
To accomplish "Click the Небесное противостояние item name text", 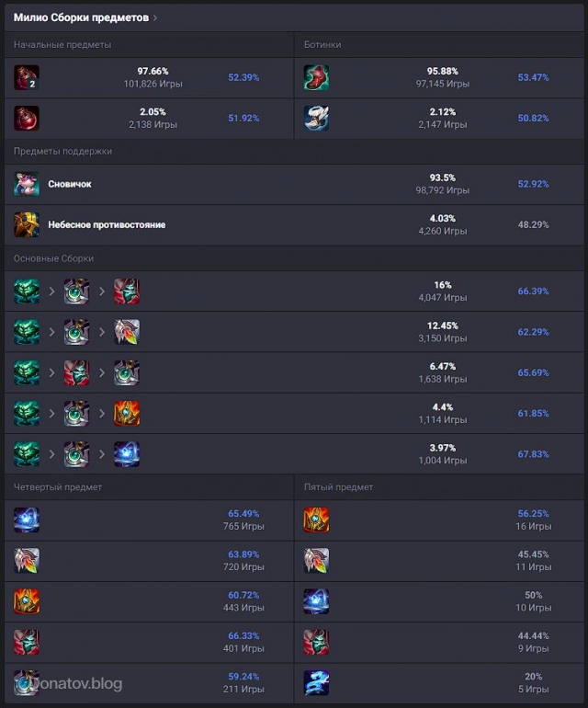I will tap(107, 224).
